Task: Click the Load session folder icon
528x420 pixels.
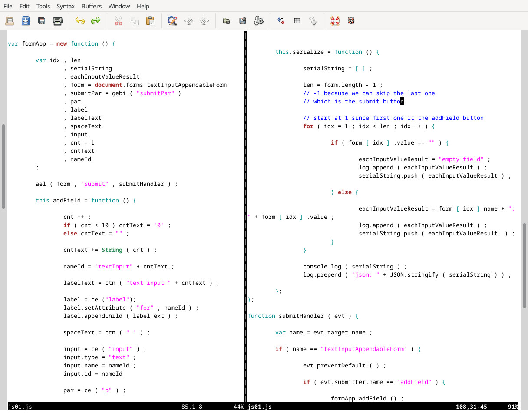Action: tap(226, 21)
